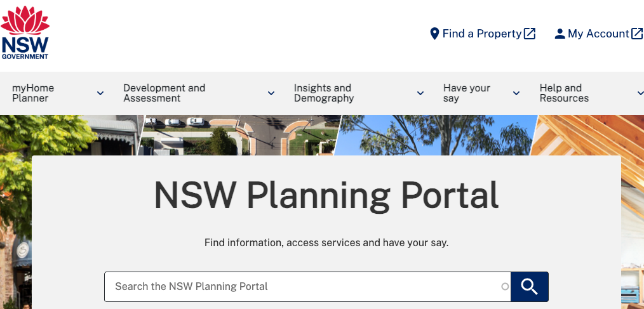Screen dimensions: 644x309
Task: Focus the Search the NSW Planning Portal field
Action: 305,287
